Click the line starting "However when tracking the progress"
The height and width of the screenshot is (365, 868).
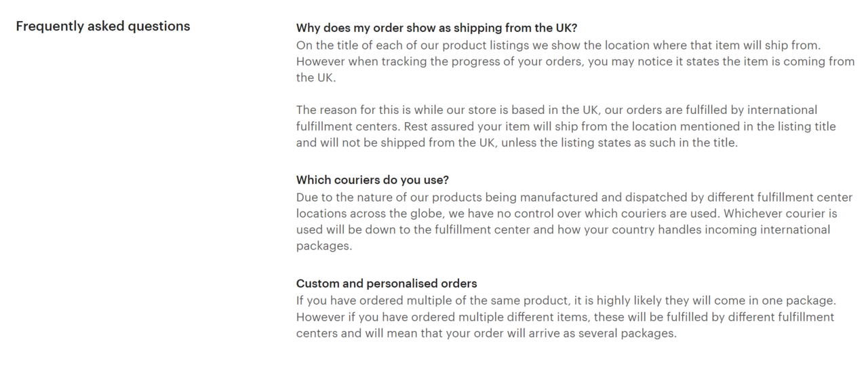[575, 62]
